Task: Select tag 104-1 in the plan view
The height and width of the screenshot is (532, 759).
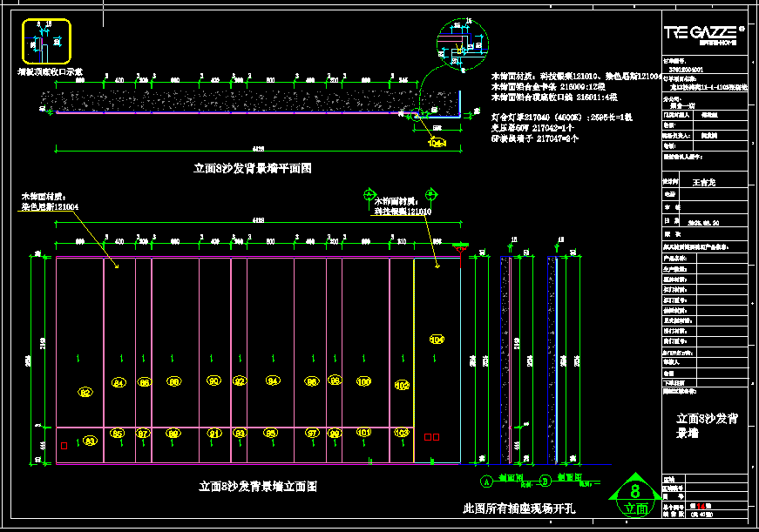Action: [437, 143]
